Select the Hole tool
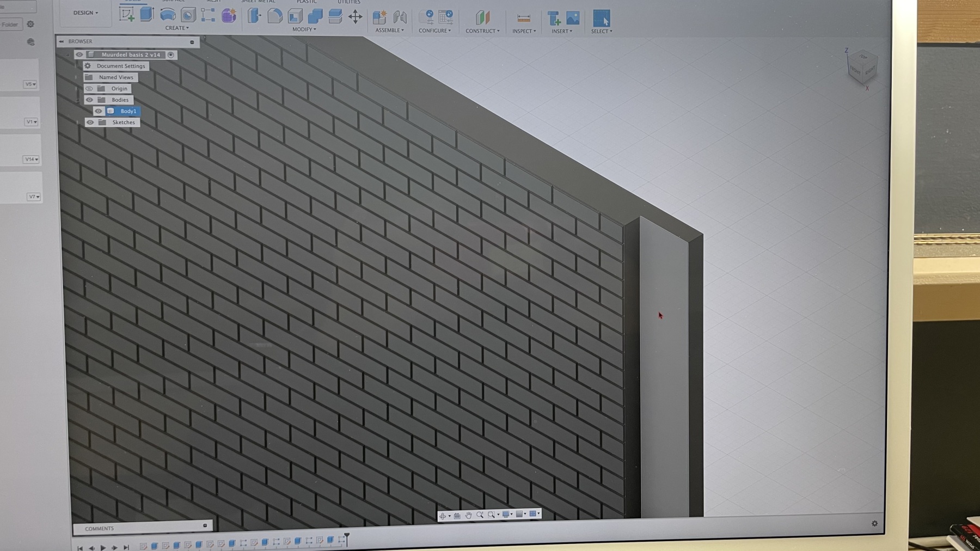Viewport: 980px width, 551px height. (188, 15)
